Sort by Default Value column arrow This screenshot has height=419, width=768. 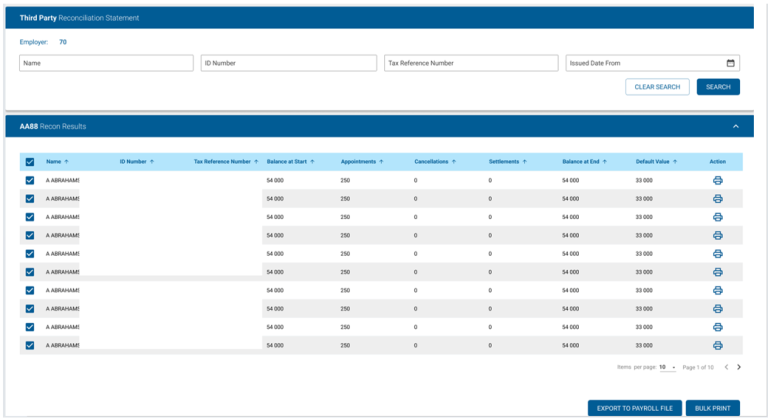click(675, 162)
